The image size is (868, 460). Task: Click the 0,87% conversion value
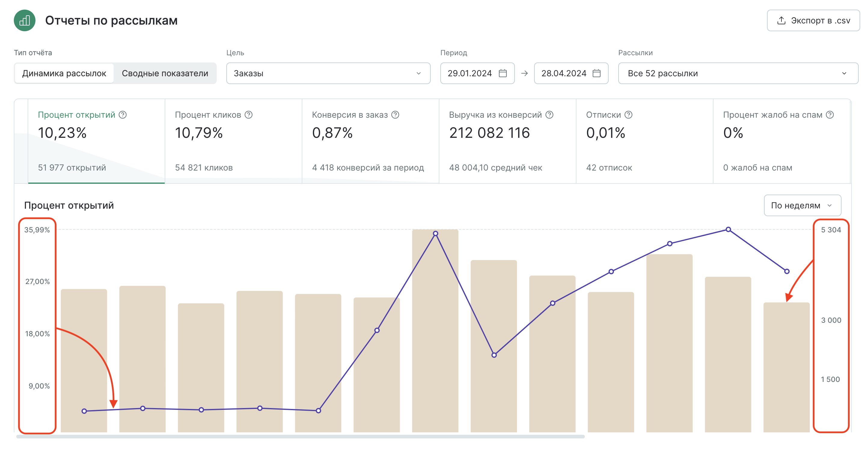coord(332,133)
